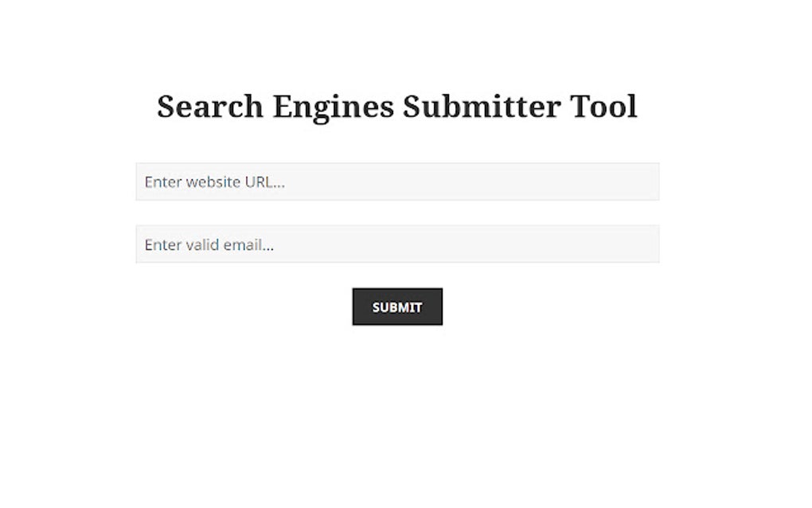Click the input above the Submit button
Image resolution: width=812 pixels, height=508 pixels.
click(x=398, y=244)
